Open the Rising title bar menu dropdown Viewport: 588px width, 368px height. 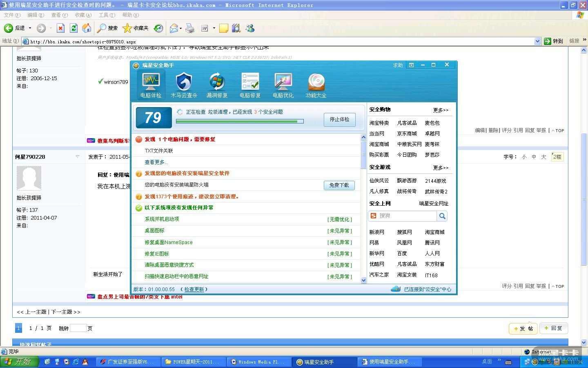click(x=411, y=65)
